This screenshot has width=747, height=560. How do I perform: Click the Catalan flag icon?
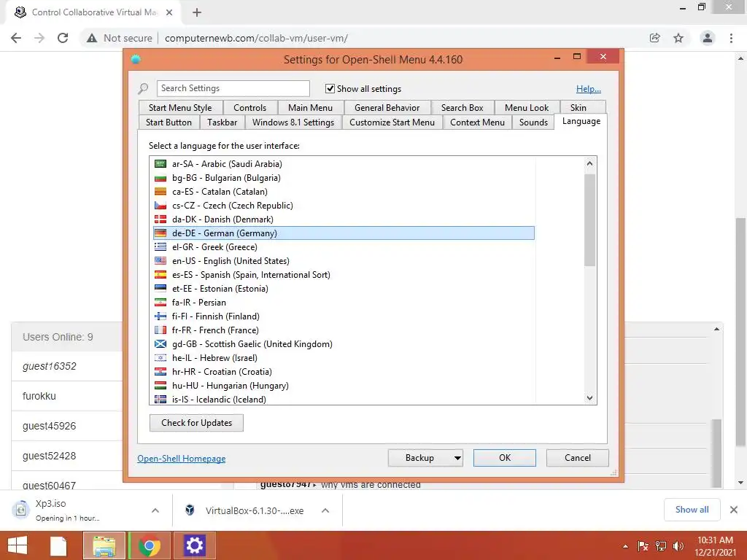click(x=160, y=192)
